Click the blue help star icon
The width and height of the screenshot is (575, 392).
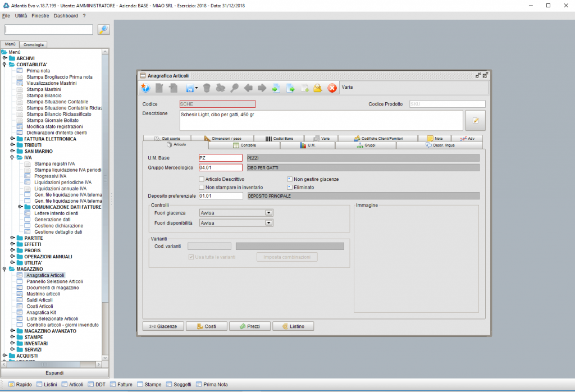[x=145, y=88]
